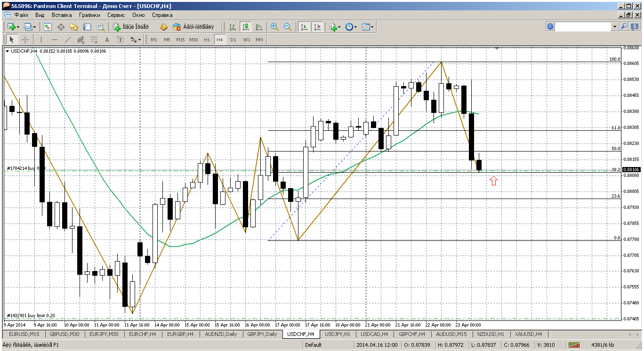Select the Cursor arrow tool
This screenshot has width=644, height=351.
pyautogui.click(x=12, y=40)
